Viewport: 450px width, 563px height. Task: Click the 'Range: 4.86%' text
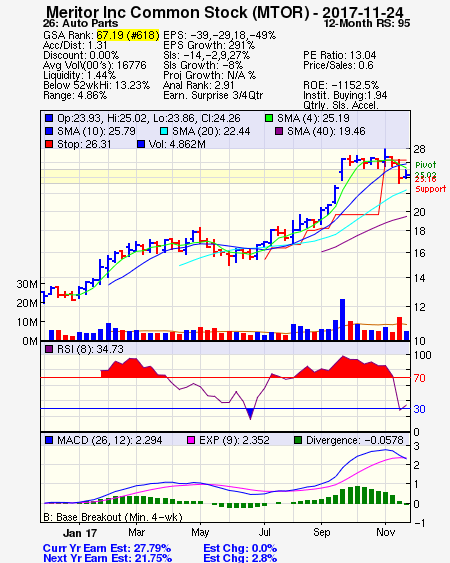75,96
